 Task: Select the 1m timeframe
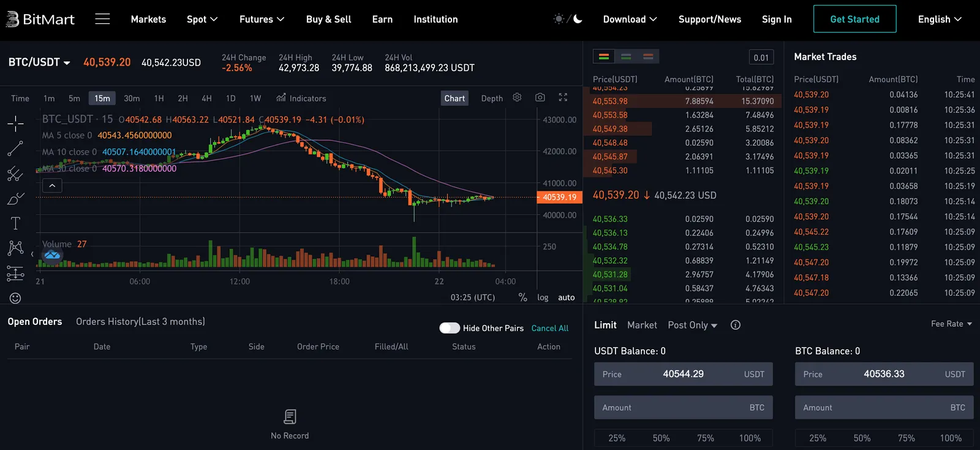tap(49, 98)
